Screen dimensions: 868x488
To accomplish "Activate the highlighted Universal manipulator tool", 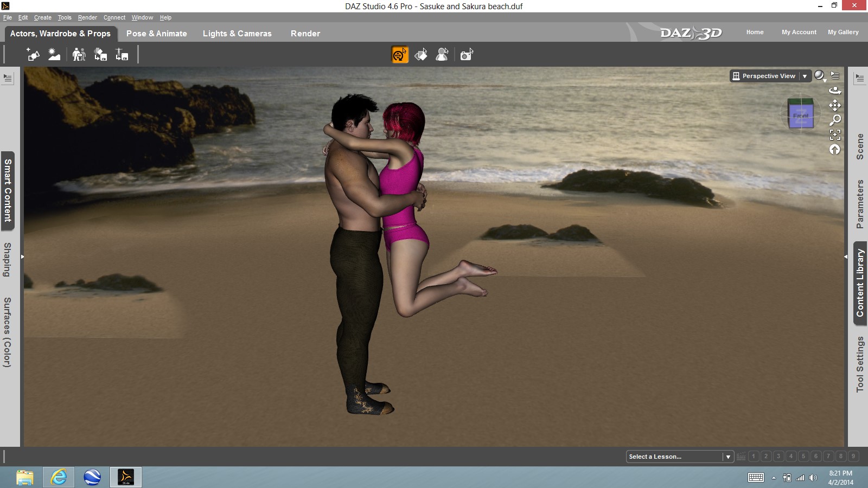I will [400, 54].
